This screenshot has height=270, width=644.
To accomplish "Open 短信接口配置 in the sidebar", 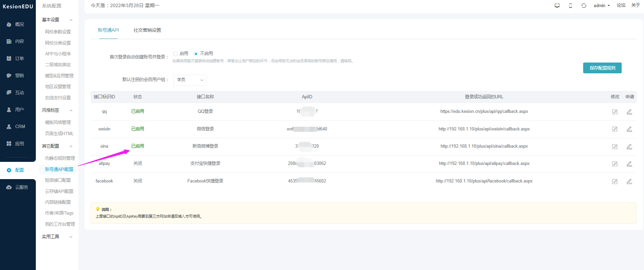I will pos(58,180).
